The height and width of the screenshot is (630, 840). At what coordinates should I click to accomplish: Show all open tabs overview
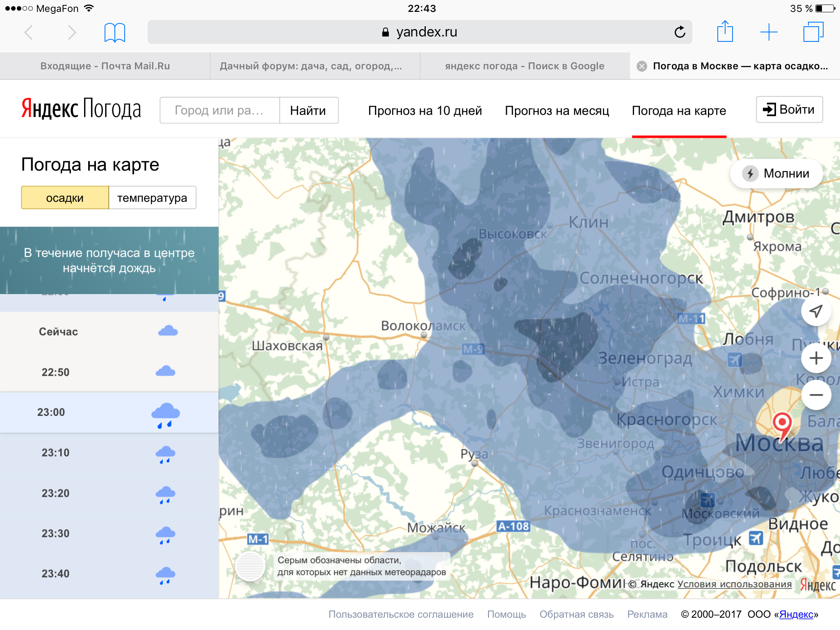click(x=813, y=32)
